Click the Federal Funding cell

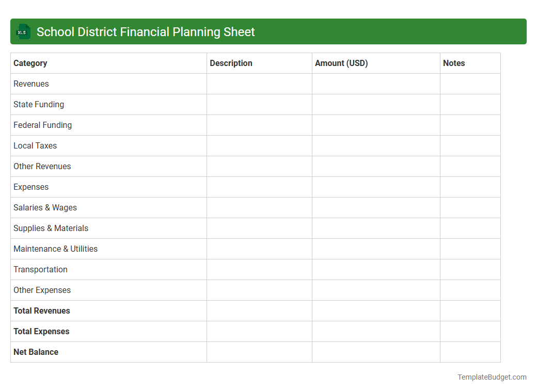point(42,125)
